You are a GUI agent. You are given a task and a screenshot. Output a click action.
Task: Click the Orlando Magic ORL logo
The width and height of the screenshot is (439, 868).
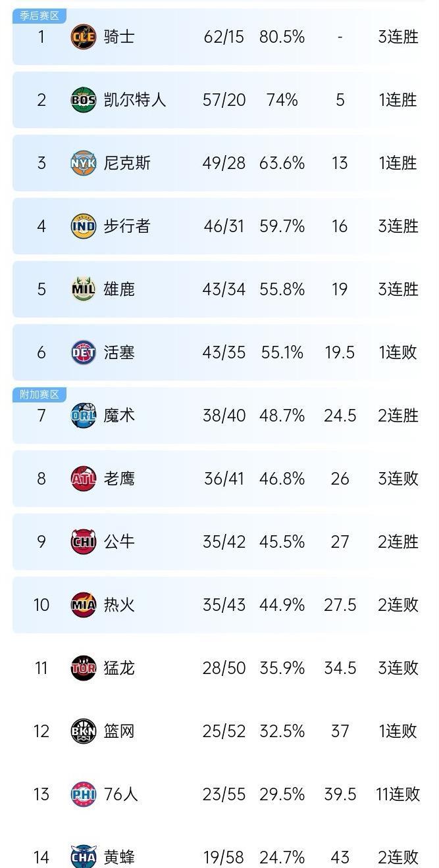coord(84,416)
